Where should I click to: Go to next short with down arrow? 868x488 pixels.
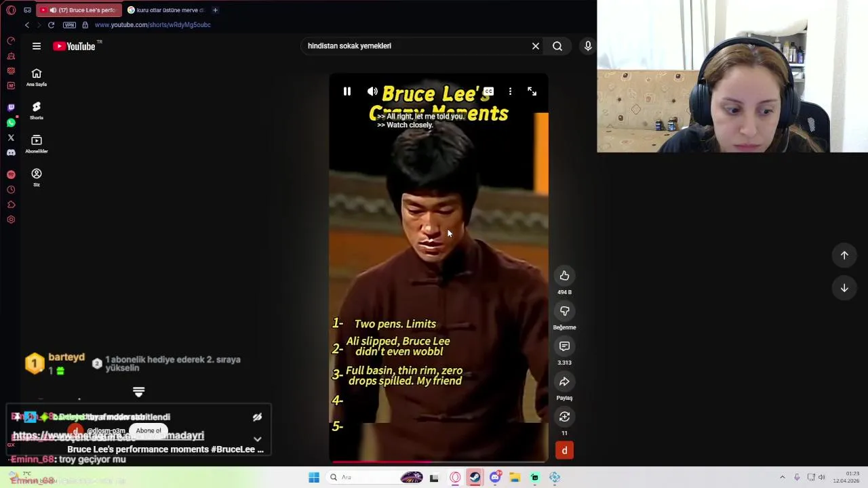(x=844, y=288)
